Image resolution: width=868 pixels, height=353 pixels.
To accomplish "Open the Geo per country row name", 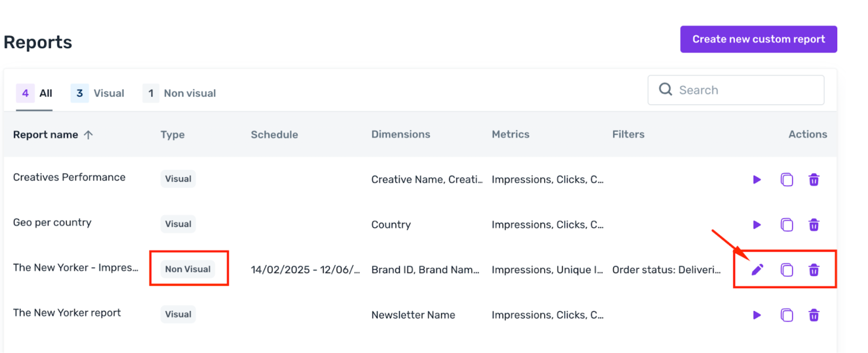I will (52, 222).
